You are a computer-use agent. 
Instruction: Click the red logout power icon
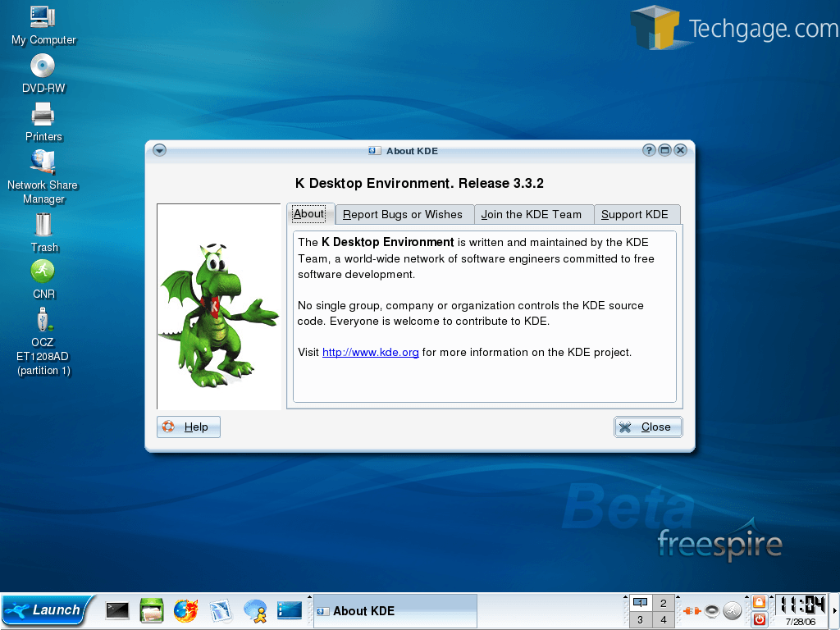click(x=759, y=619)
